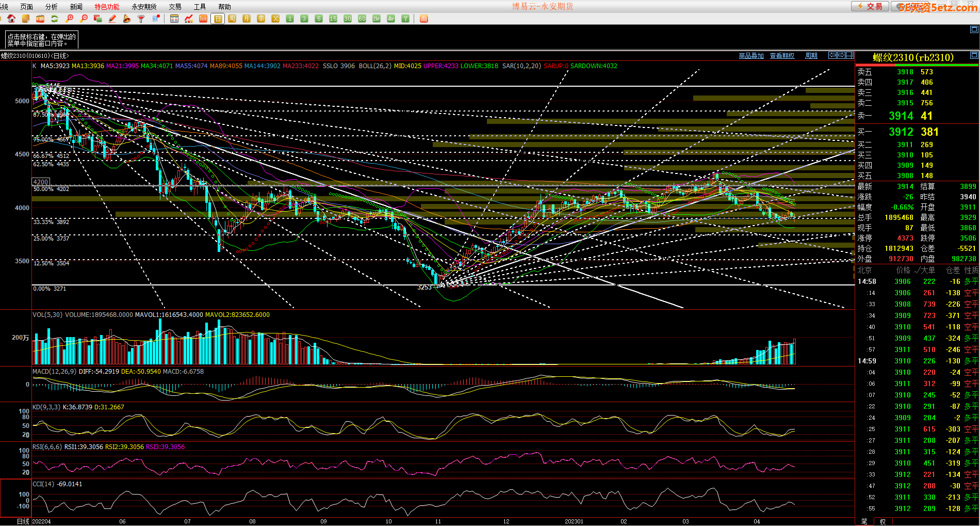Open the 新 new features icon

tap(156, 19)
